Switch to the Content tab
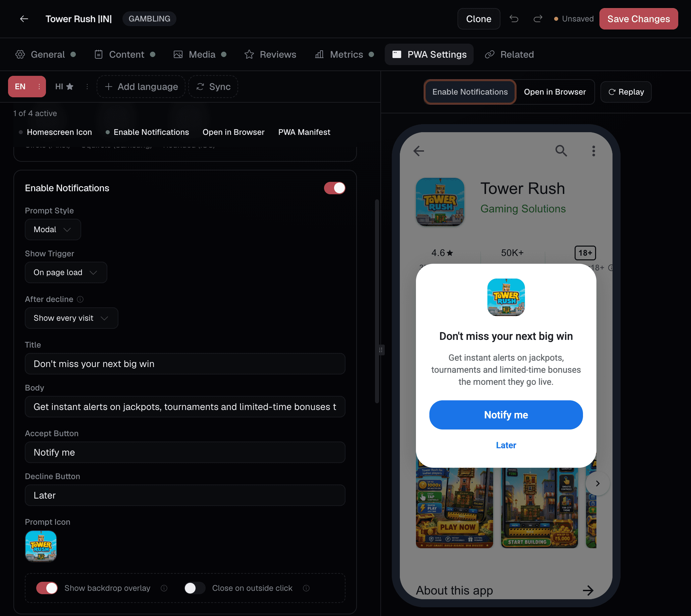 click(x=124, y=54)
